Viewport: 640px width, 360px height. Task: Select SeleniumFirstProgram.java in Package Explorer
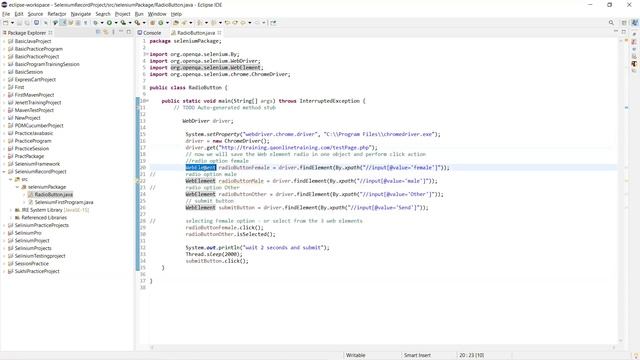tap(64, 202)
